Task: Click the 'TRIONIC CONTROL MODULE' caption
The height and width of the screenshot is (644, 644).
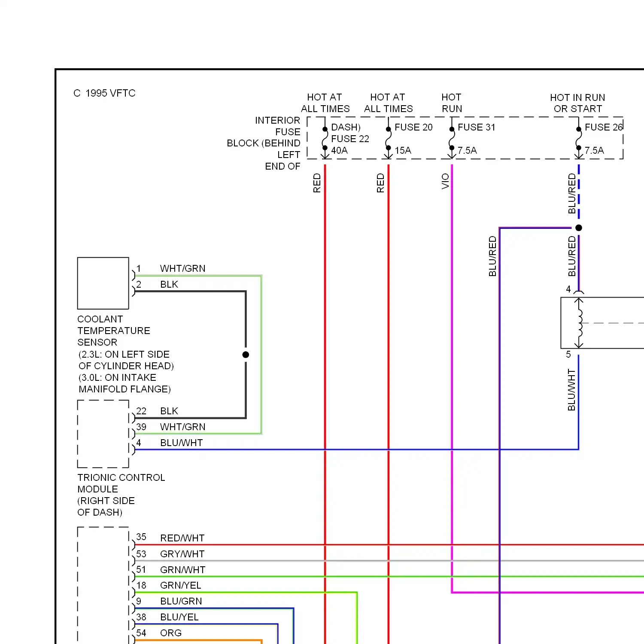Action: [121, 483]
